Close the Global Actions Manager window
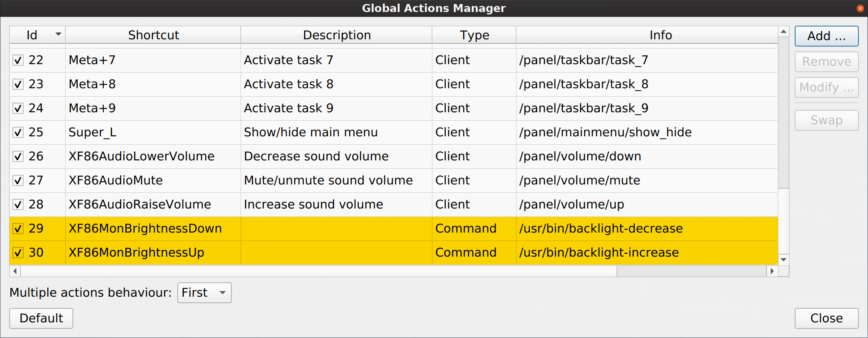This screenshot has height=338, width=868. (x=860, y=8)
